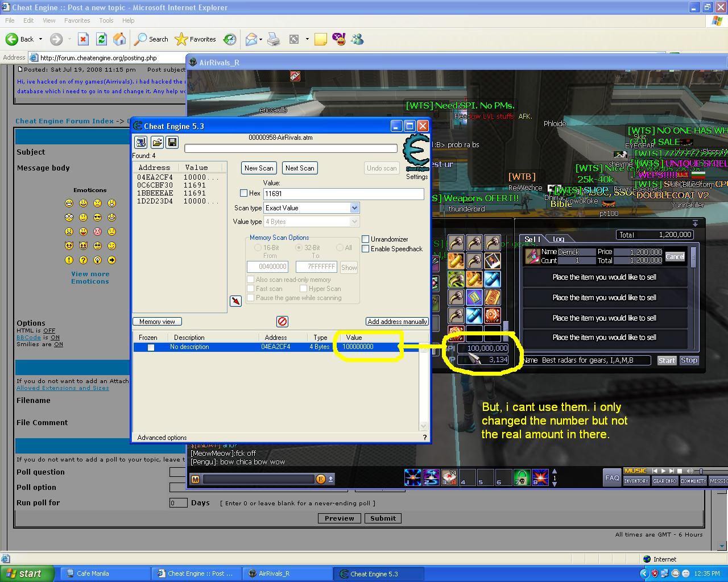Click the Forward arrow in Internet Explorer
This screenshot has width=728, height=582.
pos(56,39)
